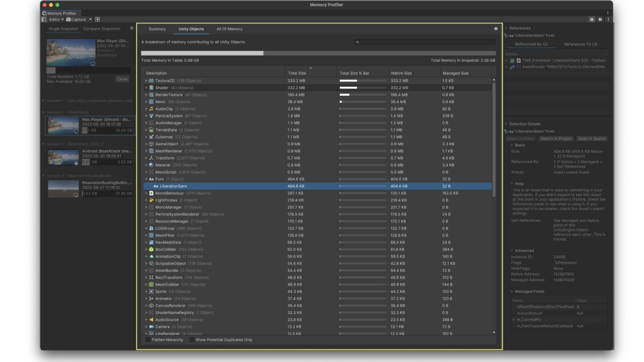Enable Flatten Hierarchy

click(148, 340)
